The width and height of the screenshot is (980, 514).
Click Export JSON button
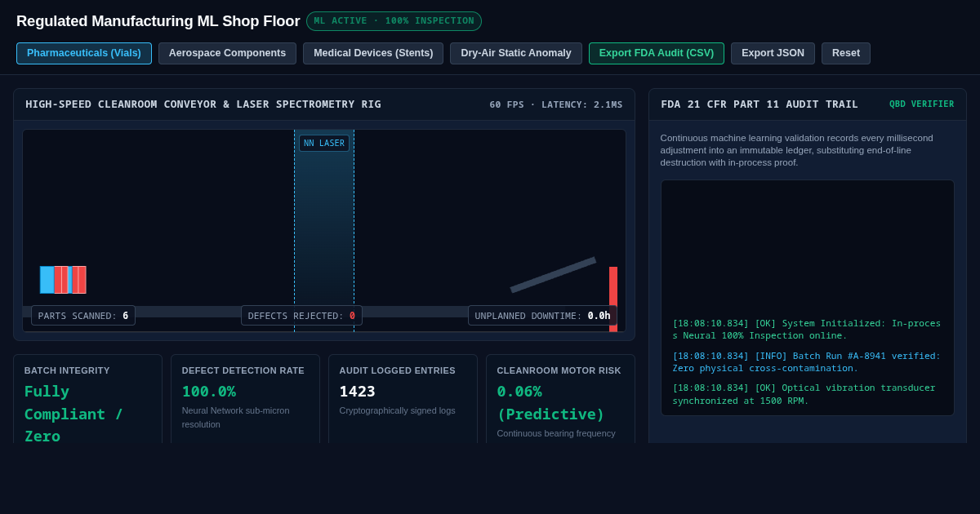pyautogui.click(x=773, y=53)
